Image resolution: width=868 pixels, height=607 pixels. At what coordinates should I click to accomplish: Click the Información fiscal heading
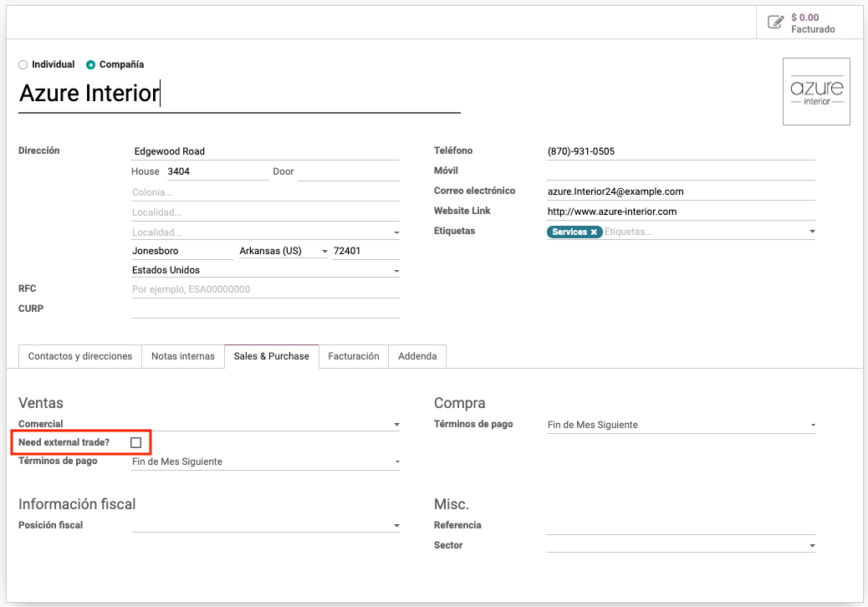77,504
